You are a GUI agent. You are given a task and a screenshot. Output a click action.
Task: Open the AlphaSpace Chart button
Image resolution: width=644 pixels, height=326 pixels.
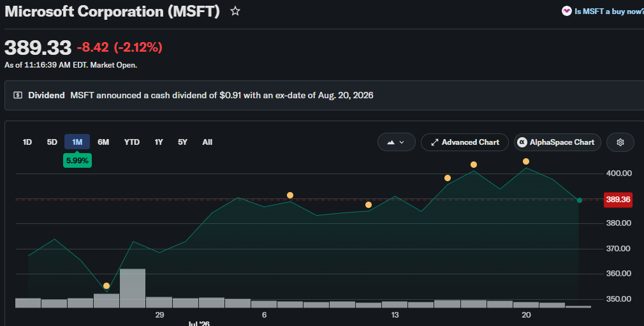[x=557, y=142]
